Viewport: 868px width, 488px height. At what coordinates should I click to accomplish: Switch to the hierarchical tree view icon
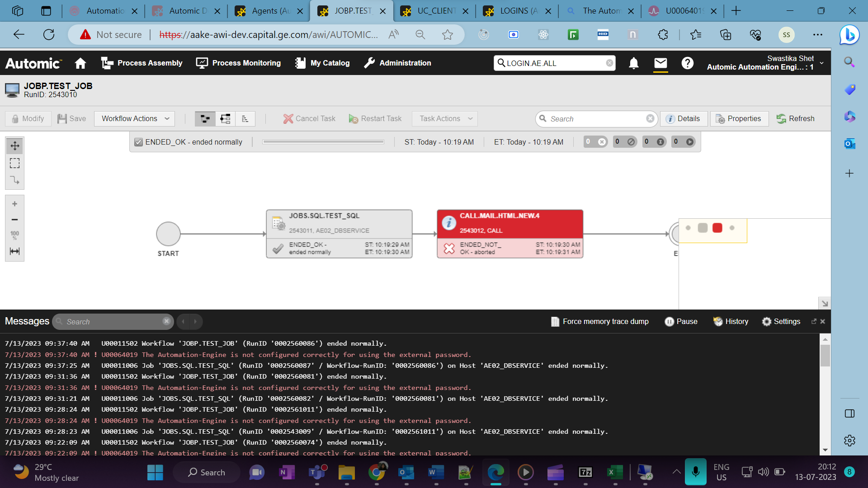225,118
